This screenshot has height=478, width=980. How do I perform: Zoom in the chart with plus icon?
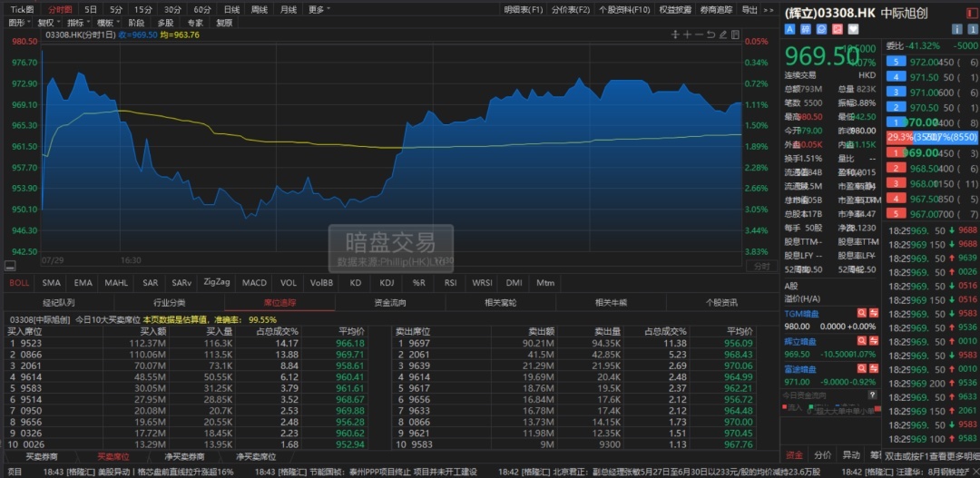(x=687, y=34)
